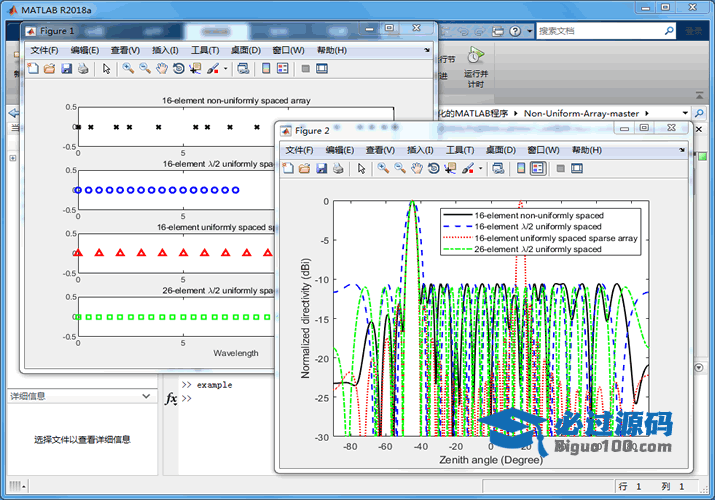Select Brush data tool in Figure 2
Image resolution: width=715 pixels, height=500 pixels.
tap(467, 169)
